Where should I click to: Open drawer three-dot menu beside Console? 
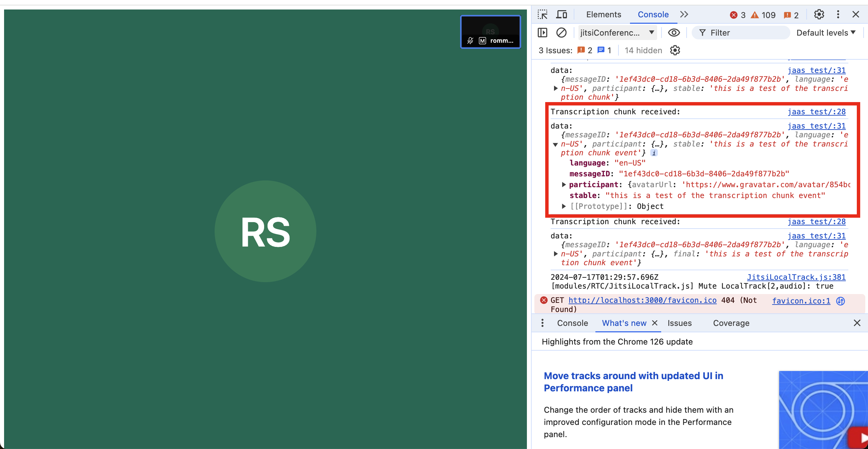point(542,323)
